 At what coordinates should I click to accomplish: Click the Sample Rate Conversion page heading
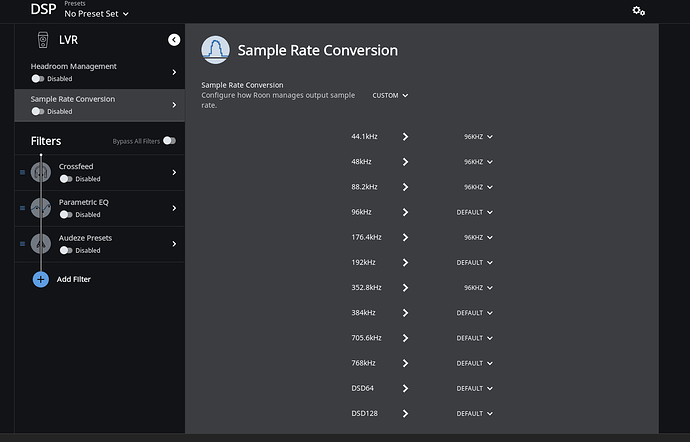tap(318, 50)
